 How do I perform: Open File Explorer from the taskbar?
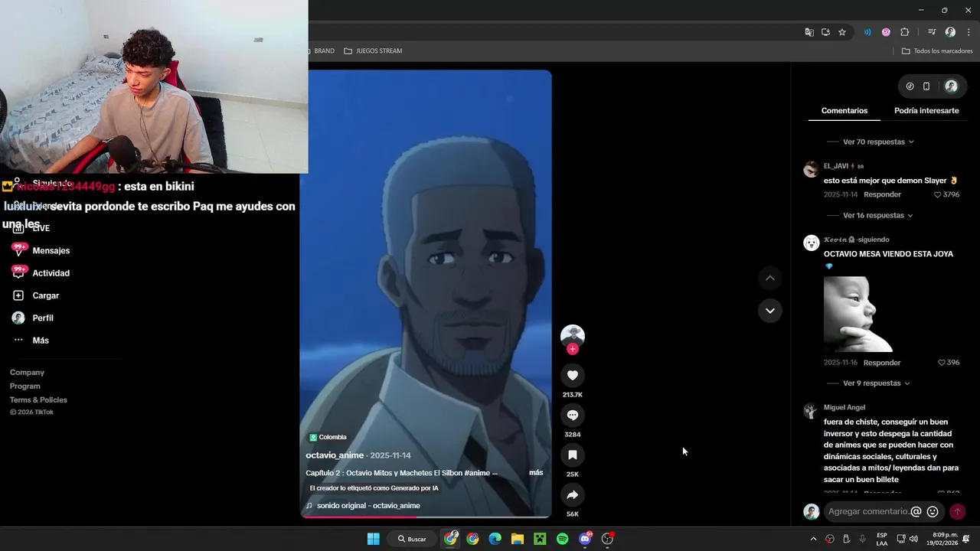(x=518, y=539)
